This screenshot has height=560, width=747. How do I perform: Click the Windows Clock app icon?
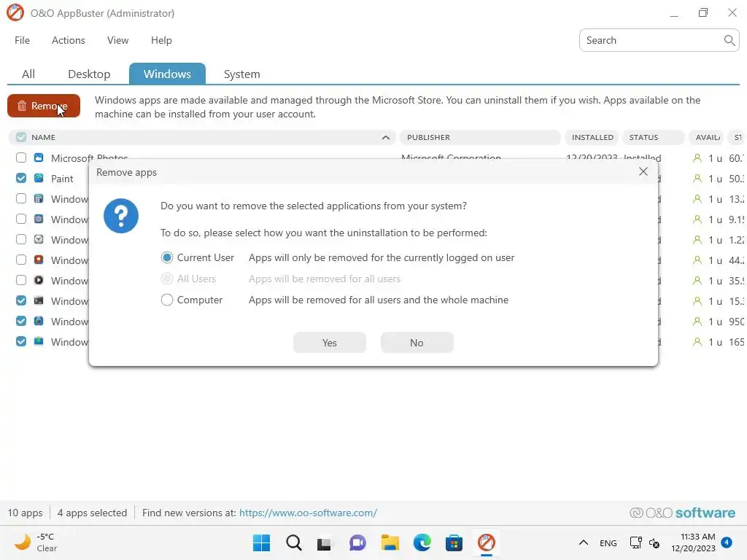click(x=39, y=239)
